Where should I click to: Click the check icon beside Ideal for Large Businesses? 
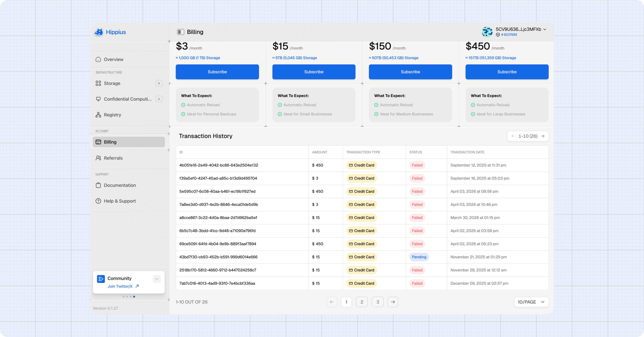[473, 114]
